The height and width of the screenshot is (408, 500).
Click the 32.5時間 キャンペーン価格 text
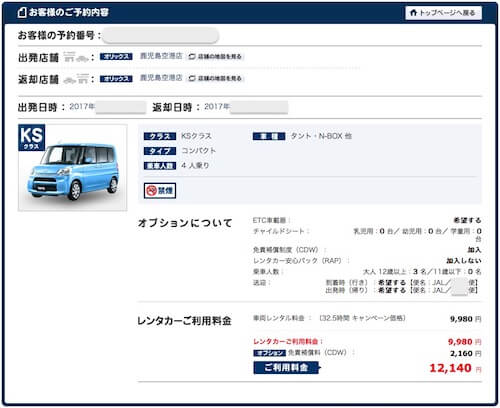[362, 318]
